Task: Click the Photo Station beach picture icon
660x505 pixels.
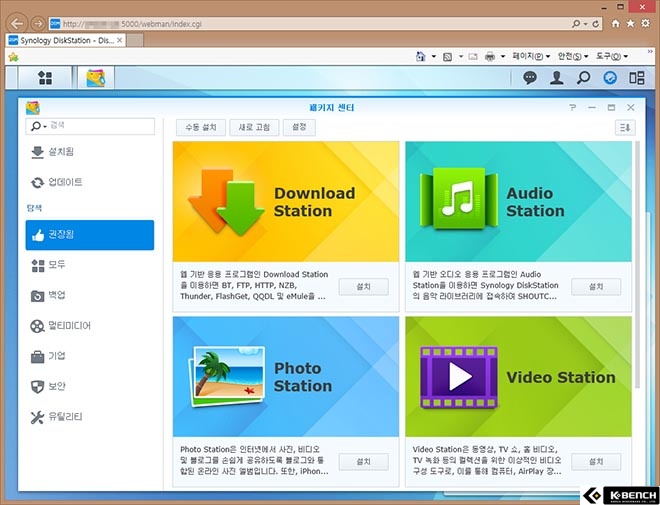Action: pos(227,376)
